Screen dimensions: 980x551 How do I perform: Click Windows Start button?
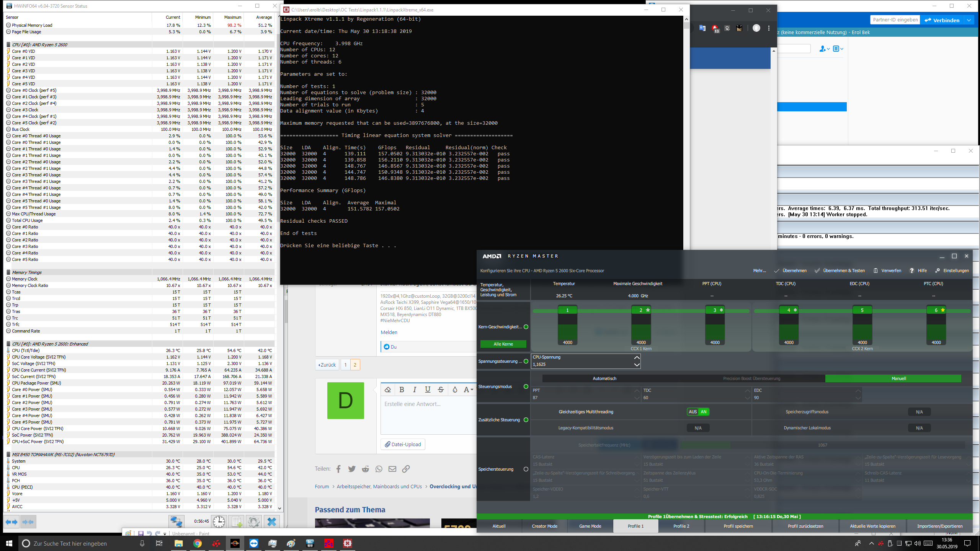pos(9,543)
